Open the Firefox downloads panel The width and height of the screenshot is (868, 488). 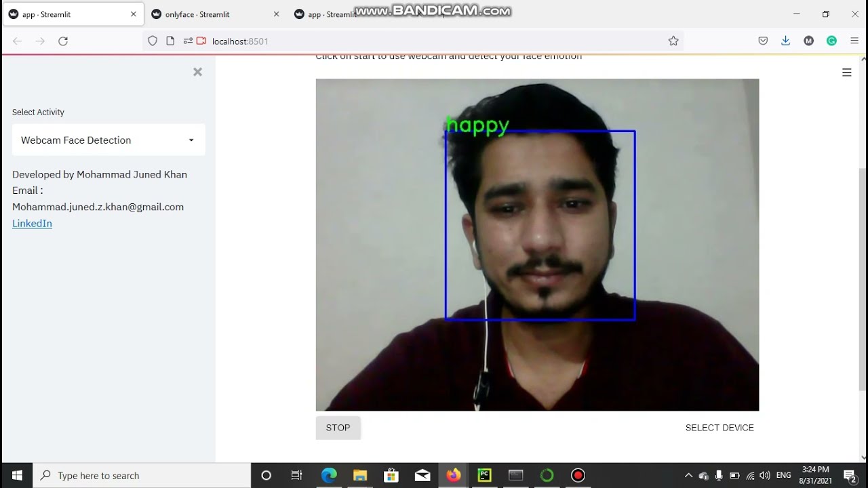click(x=785, y=41)
